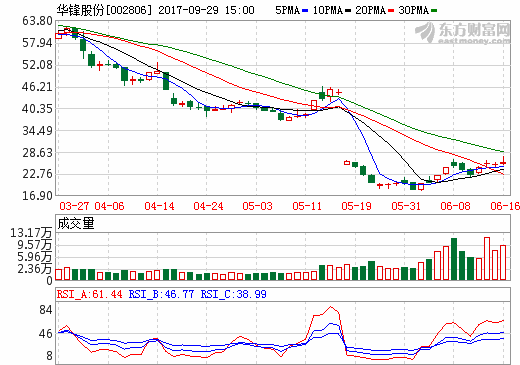520x365 pixels.
Task: Click the last red volume bar at 06-16
Action: tap(503, 263)
